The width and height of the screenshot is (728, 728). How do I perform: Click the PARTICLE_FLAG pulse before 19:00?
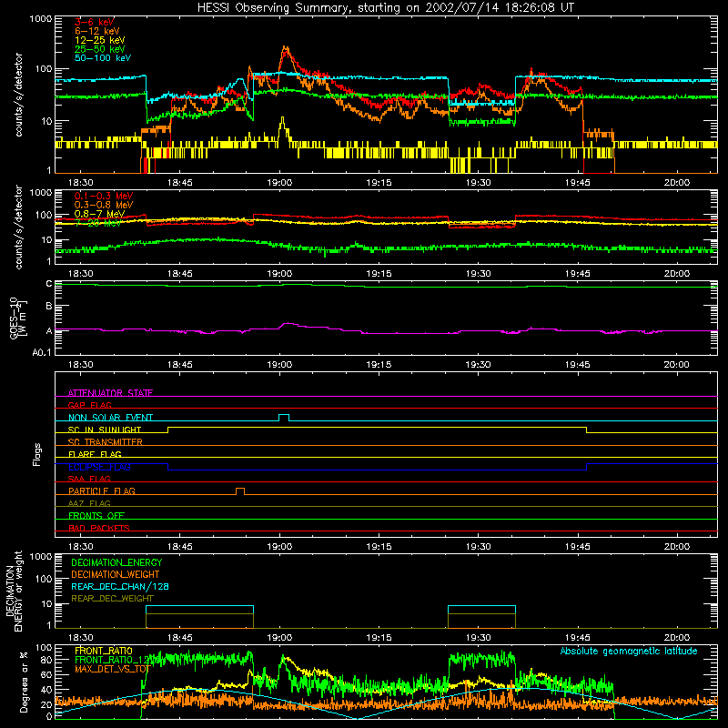point(240,491)
